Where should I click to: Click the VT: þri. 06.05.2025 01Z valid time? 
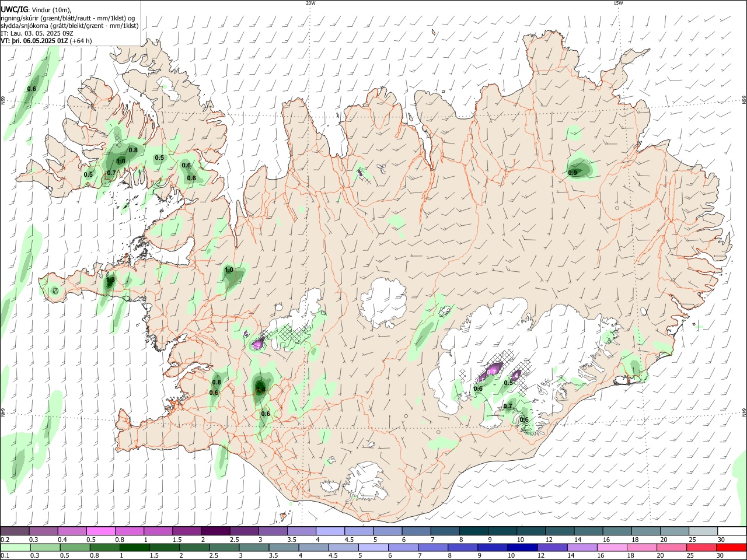46,41
